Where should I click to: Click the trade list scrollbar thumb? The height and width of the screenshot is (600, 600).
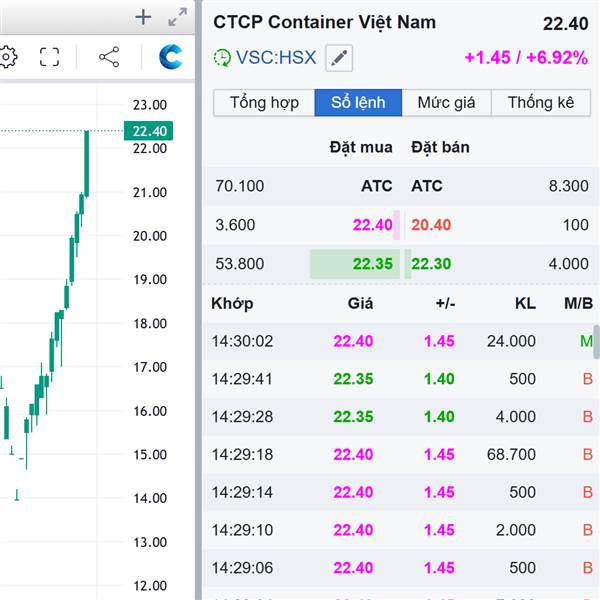(x=597, y=342)
